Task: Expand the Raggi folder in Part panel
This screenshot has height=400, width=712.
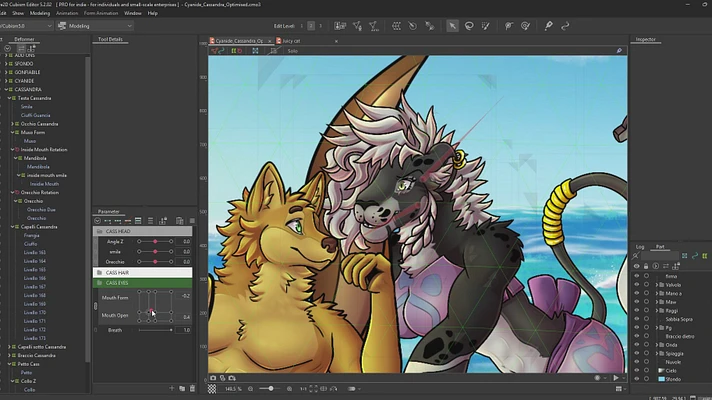Action: point(657,311)
